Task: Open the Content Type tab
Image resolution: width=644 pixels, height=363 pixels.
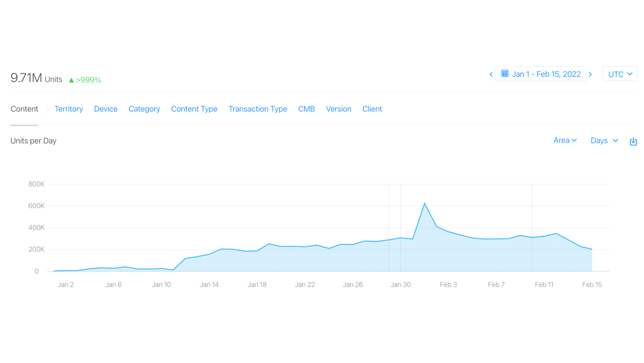Action: 194,109
